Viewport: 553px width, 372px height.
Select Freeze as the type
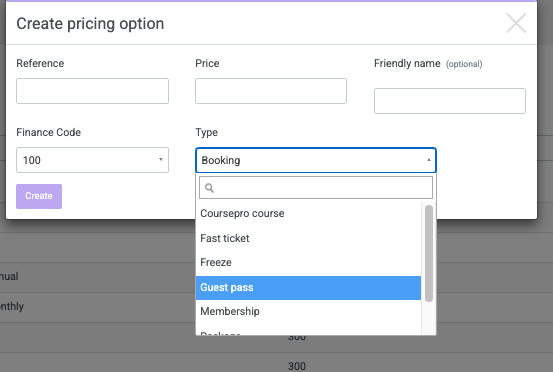click(x=308, y=262)
